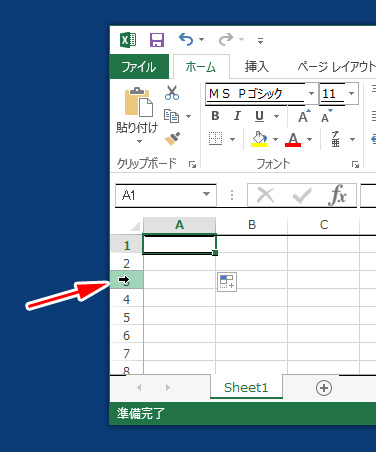Select row 5 header
Viewport: 376px width, 452px height.
coord(127,317)
